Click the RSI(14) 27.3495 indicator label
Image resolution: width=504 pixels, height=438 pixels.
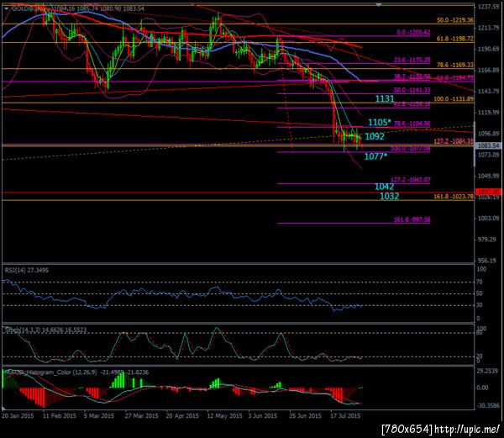point(26,270)
